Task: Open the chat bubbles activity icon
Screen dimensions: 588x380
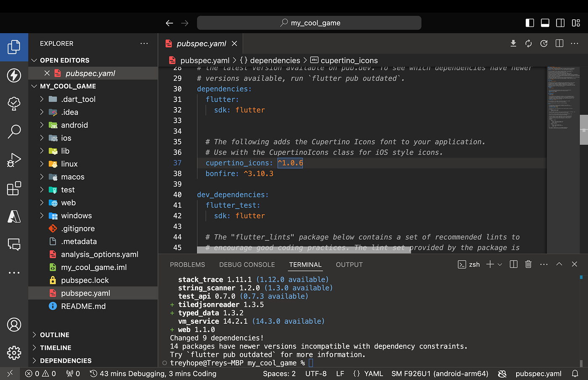Action: click(x=14, y=244)
